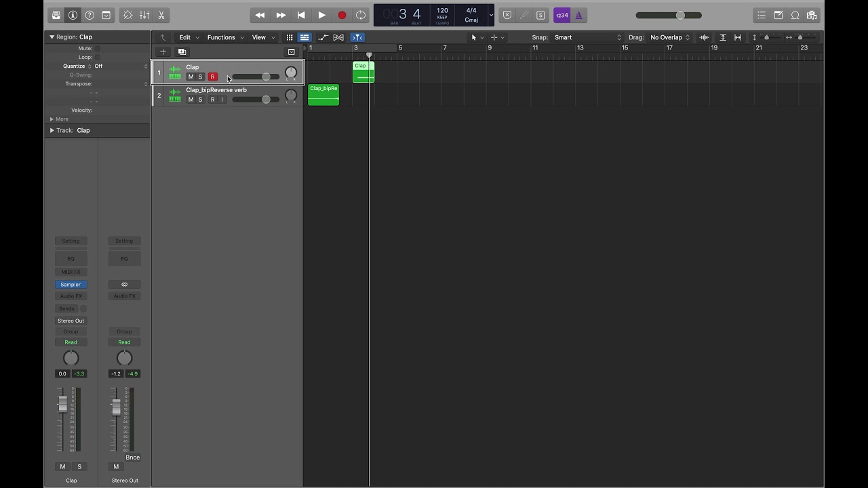This screenshot has width=868, height=488.
Task: Toggle the Count-in 1234 button
Action: click(561, 15)
